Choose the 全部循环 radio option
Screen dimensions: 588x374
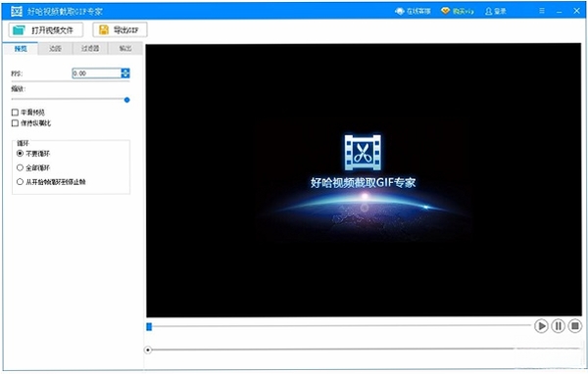pyautogui.click(x=20, y=167)
